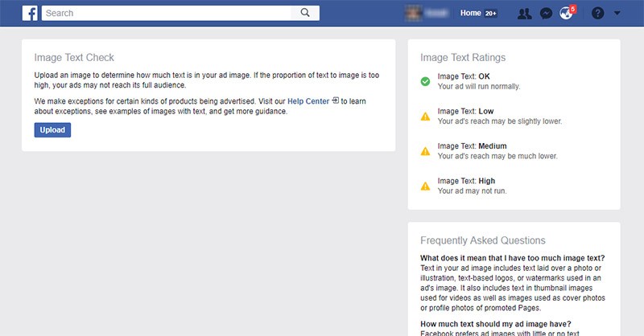Open the Help Center link
Image resolution: width=644 pixels, height=336 pixels.
point(308,101)
